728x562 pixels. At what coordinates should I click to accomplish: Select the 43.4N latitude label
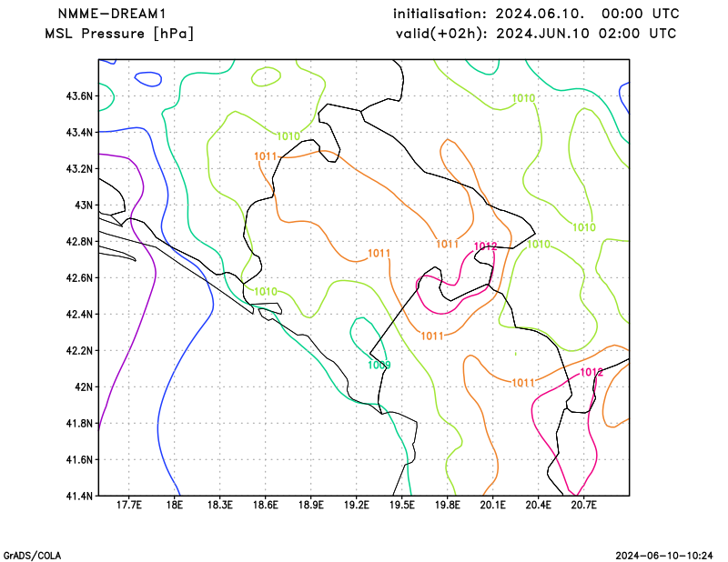coord(79,132)
